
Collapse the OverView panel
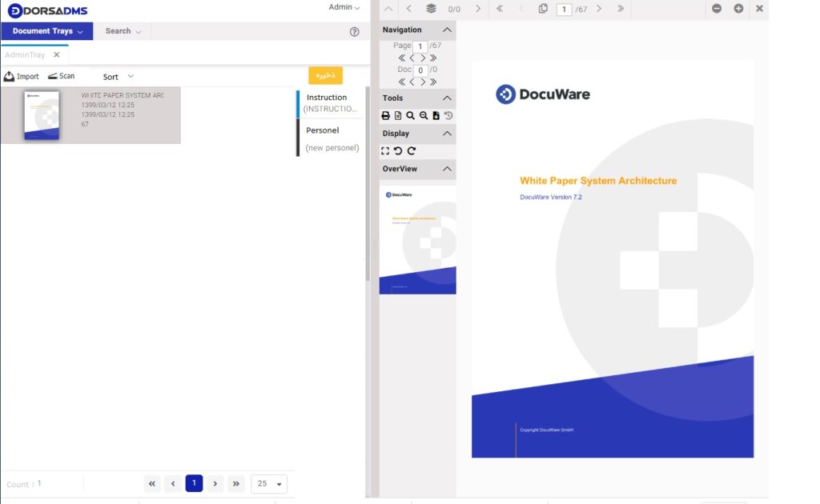(447, 170)
